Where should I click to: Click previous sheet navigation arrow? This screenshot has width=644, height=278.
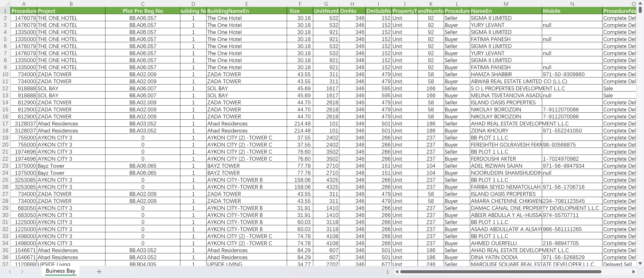(x=10, y=271)
